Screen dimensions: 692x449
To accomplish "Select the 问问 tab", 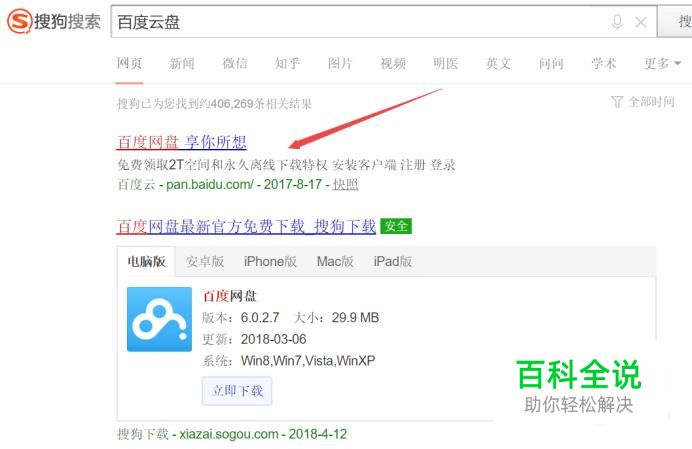I will (x=551, y=64).
